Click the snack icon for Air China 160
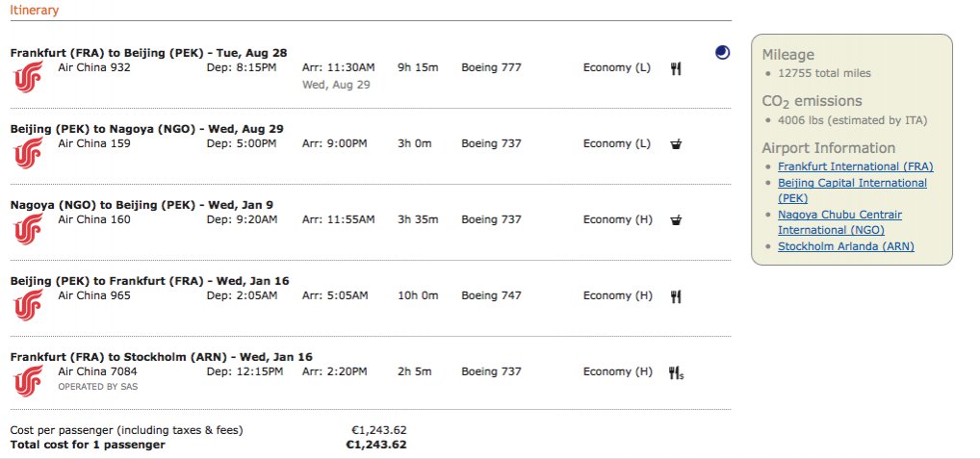The image size is (980, 459). [676, 220]
